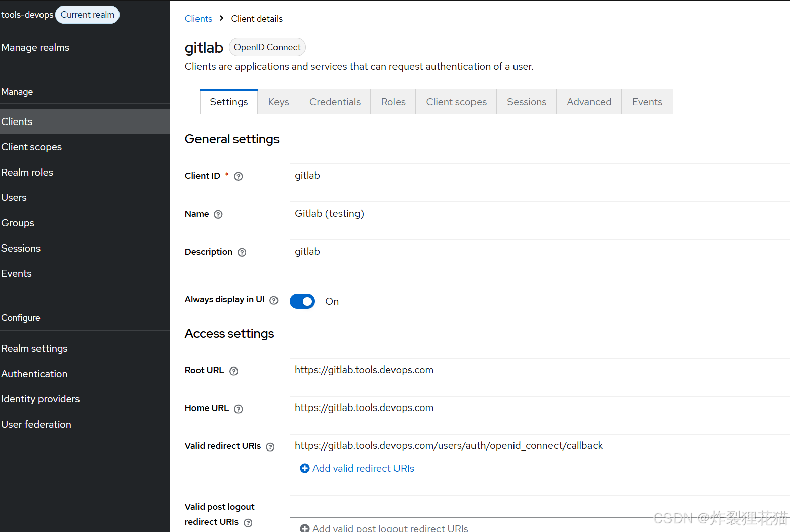
Task: Open Realm settings in sidebar
Action: (x=85, y=348)
